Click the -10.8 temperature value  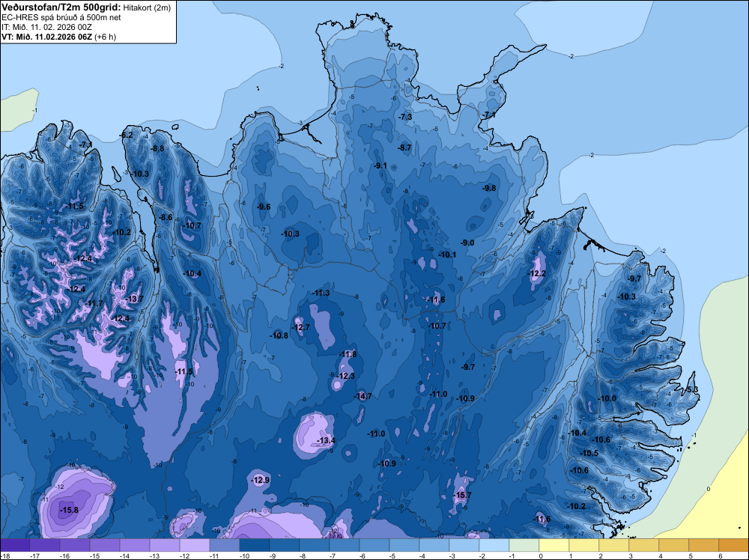coord(279,335)
